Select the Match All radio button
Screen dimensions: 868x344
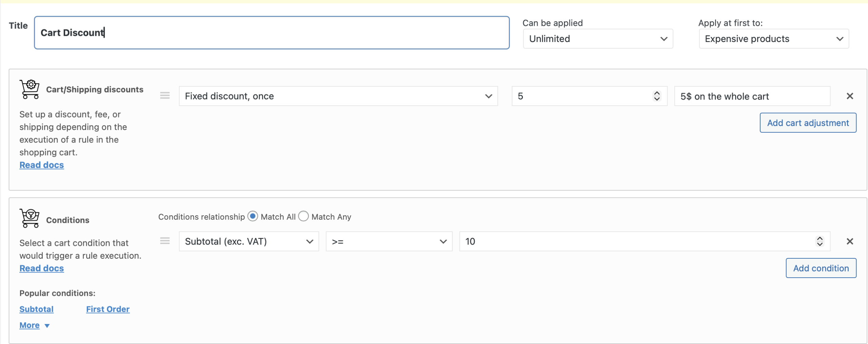click(x=253, y=216)
